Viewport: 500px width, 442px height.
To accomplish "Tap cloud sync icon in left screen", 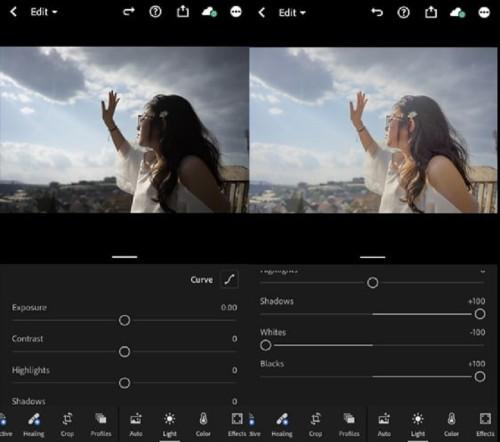I will coord(209,12).
